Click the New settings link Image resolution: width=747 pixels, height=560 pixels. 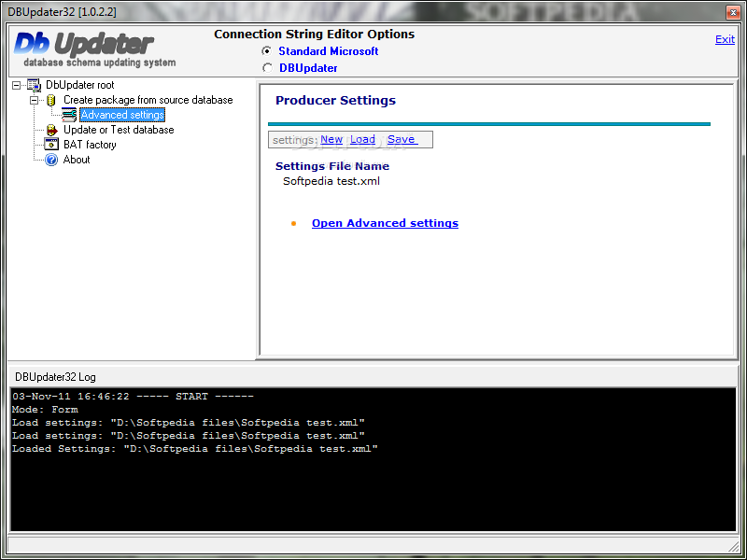331,139
